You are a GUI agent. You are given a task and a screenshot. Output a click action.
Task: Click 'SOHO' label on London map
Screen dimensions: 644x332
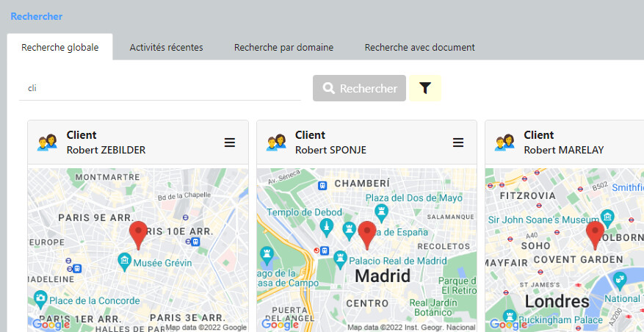(x=535, y=246)
